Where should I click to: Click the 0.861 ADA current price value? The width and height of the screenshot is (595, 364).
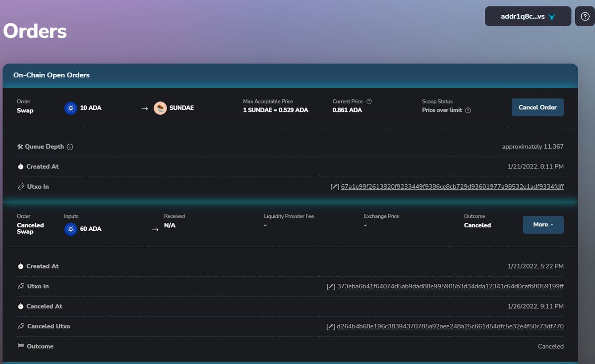pyautogui.click(x=347, y=110)
